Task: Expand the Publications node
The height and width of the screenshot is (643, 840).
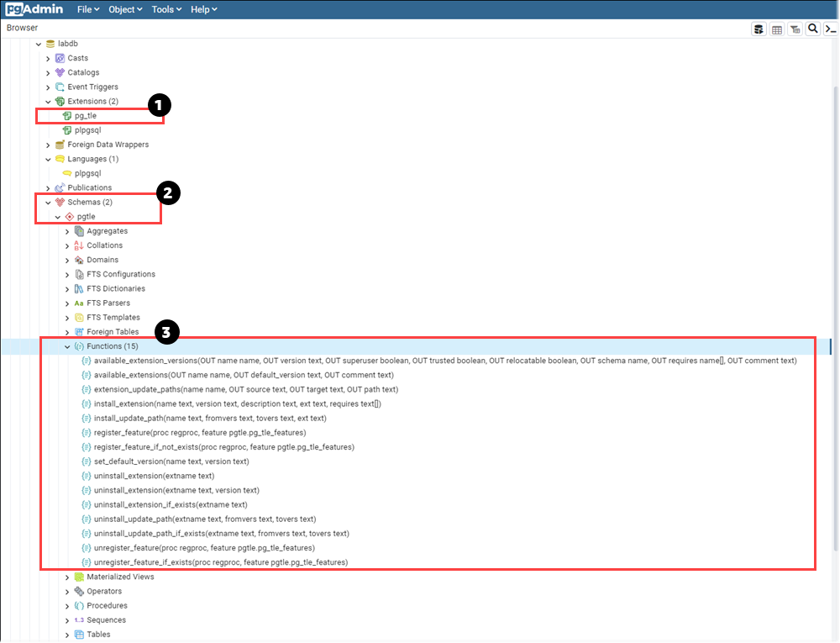Action: (48, 187)
